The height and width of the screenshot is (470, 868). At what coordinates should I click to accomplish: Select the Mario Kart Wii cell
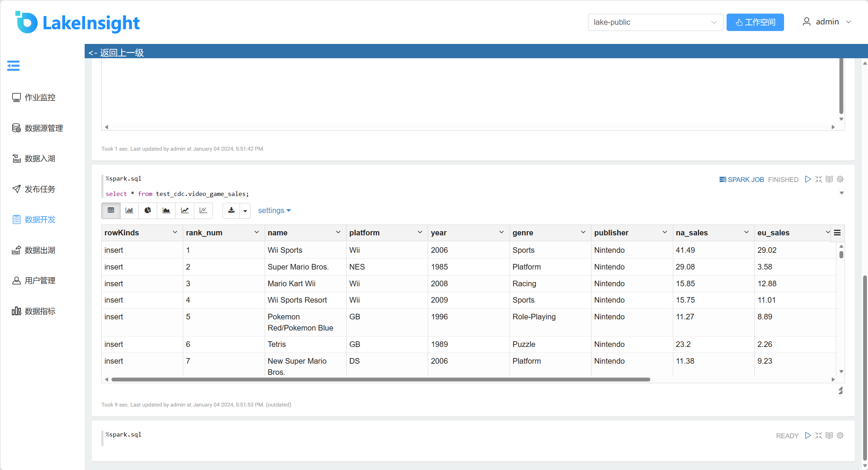tap(305, 283)
